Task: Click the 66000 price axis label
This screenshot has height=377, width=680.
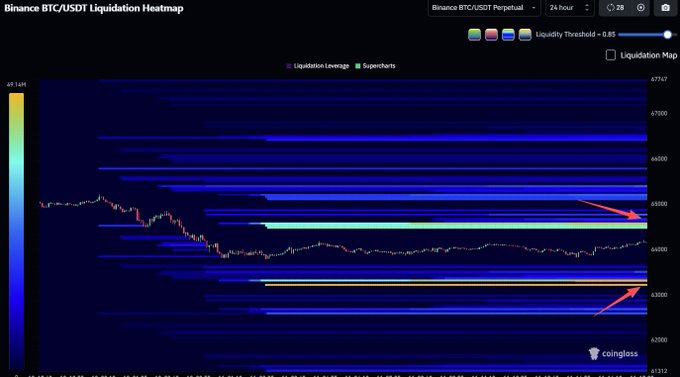Action: point(659,159)
